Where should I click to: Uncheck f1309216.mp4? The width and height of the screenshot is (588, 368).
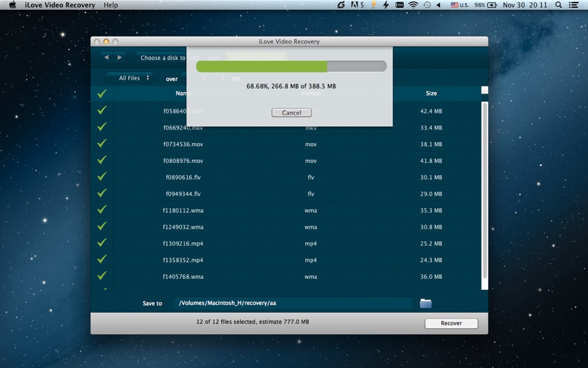click(102, 243)
